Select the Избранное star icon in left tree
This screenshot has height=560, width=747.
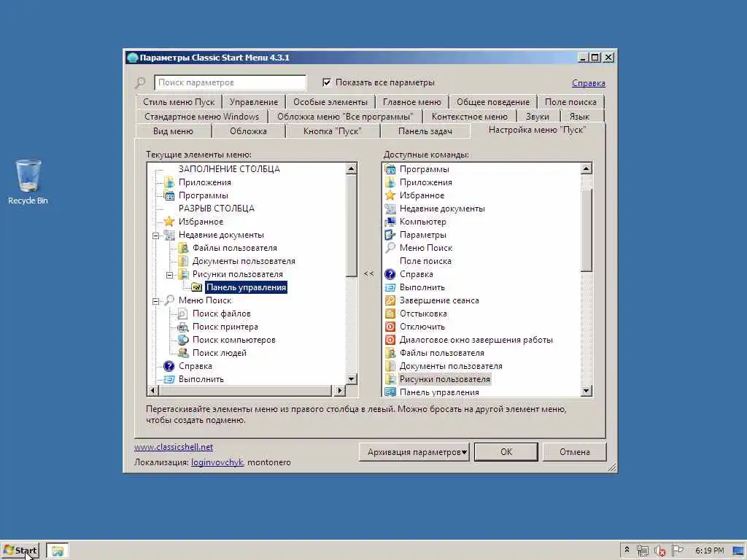point(169,222)
